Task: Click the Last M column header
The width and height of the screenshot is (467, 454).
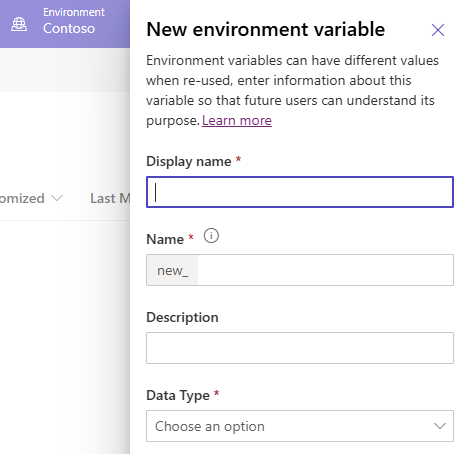Action: [110, 199]
